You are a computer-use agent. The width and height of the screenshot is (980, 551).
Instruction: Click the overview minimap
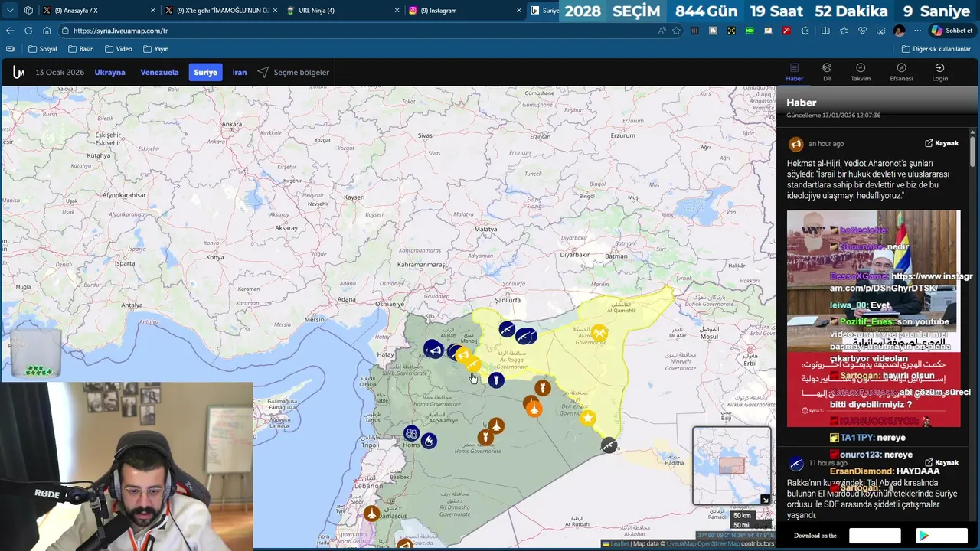[x=731, y=465]
